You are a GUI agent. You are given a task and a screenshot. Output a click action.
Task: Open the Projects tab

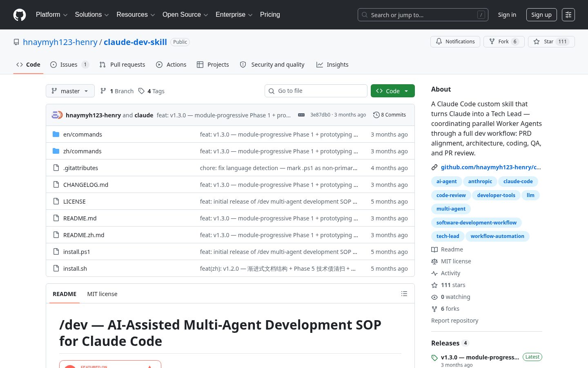(x=213, y=65)
